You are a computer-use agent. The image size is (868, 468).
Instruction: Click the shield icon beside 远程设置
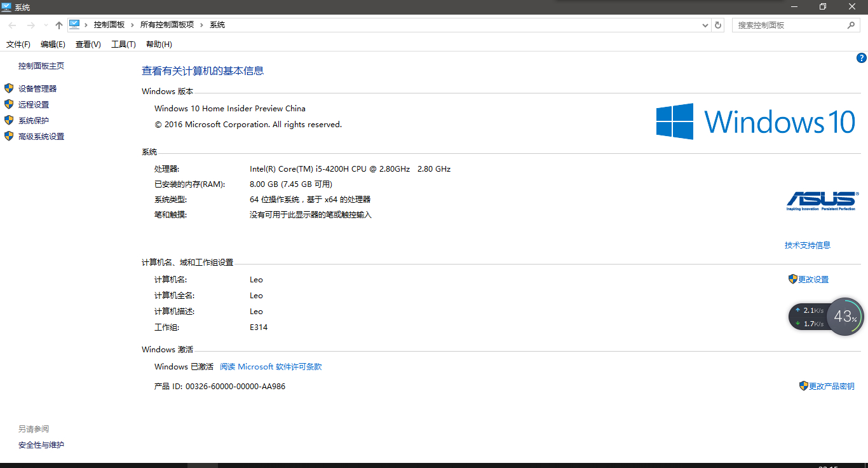coord(9,104)
